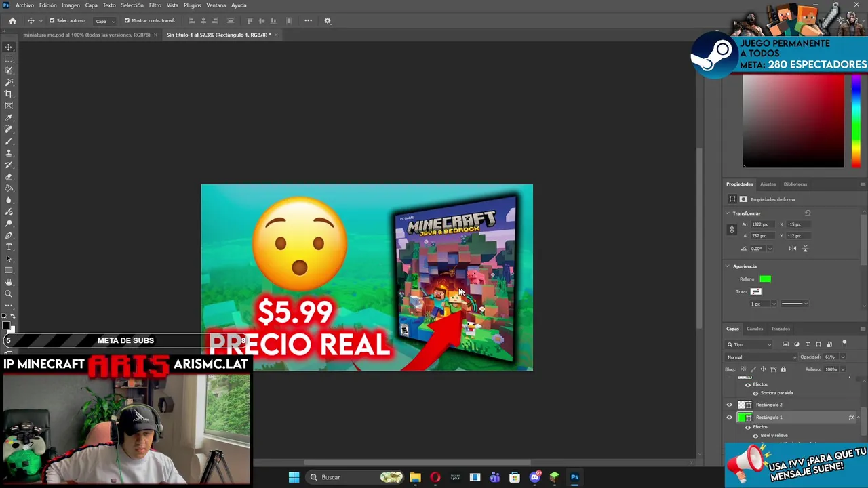Toggle Mostrar contr. transf. checkbox
Screen dimensions: 868x488
127,20
